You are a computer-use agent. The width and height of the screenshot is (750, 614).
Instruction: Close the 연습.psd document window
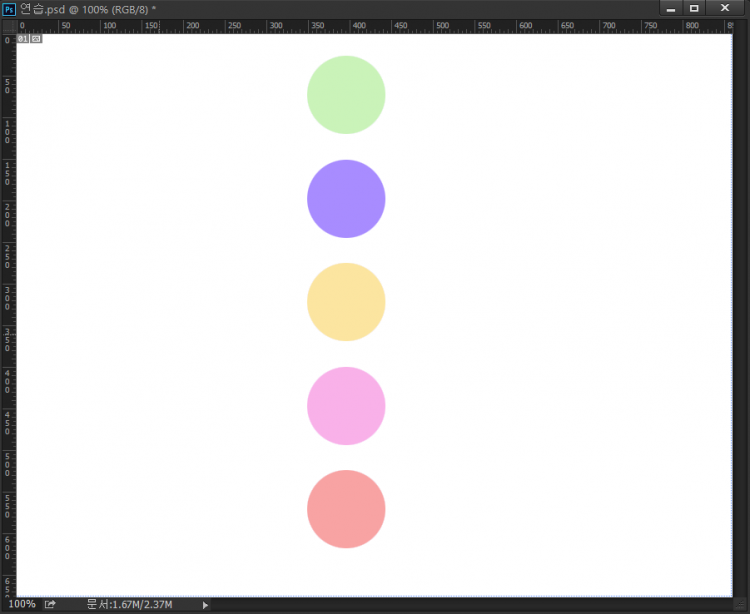(725, 8)
